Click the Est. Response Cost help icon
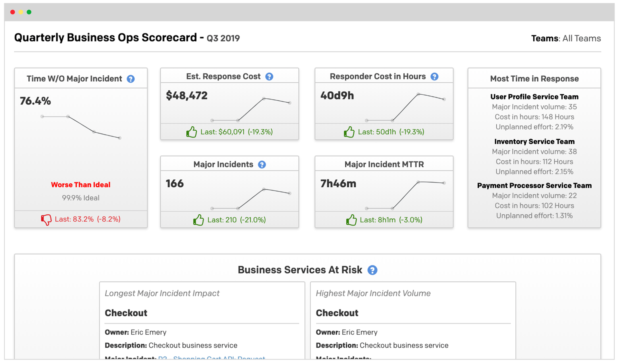This screenshot has width=618, height=364. [270, 77]
